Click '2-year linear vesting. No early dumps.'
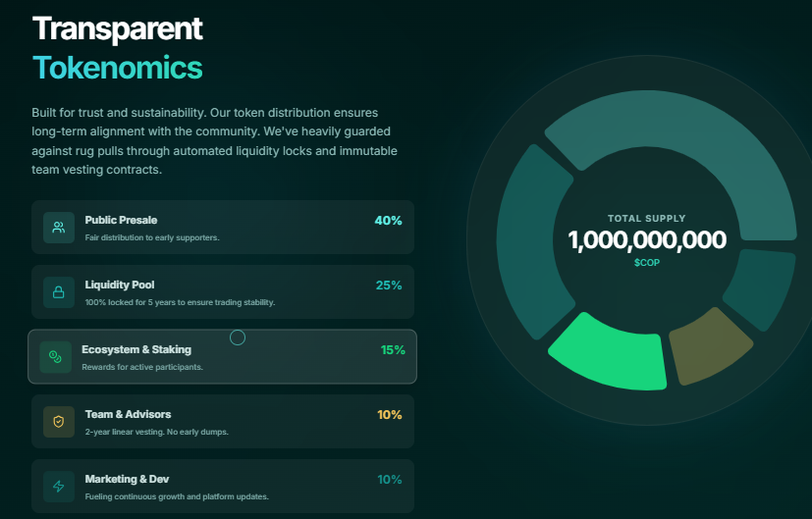 coord(156,432)
